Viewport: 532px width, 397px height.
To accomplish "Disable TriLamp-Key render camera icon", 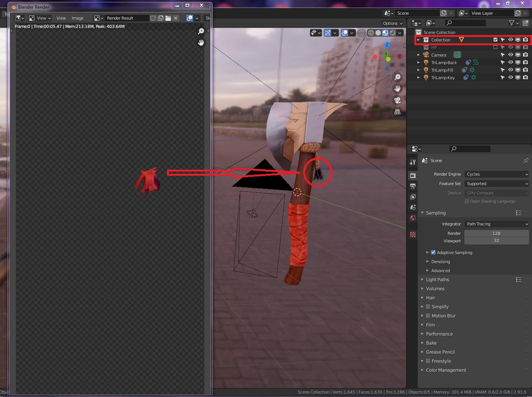I will (x=526, y=77).
